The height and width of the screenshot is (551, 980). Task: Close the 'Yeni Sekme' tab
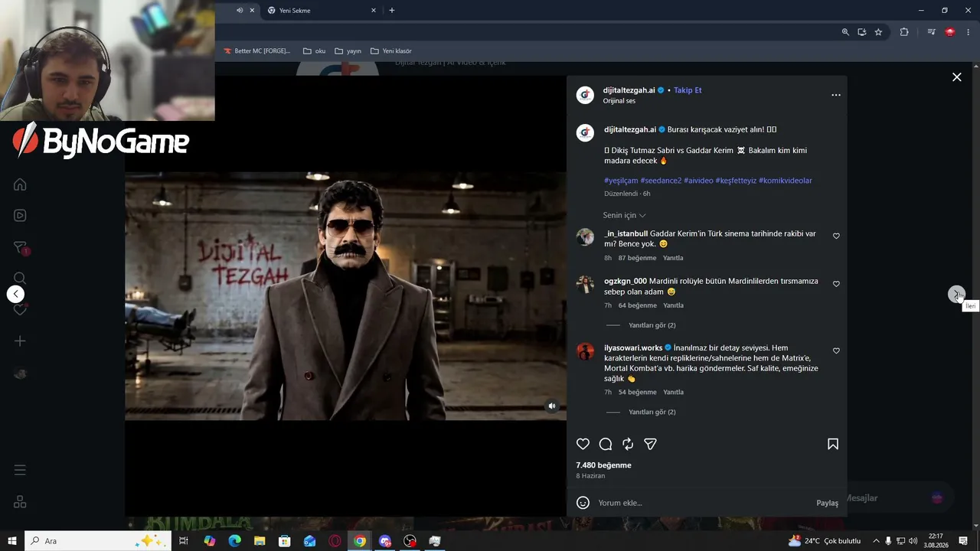coord(374,11)
